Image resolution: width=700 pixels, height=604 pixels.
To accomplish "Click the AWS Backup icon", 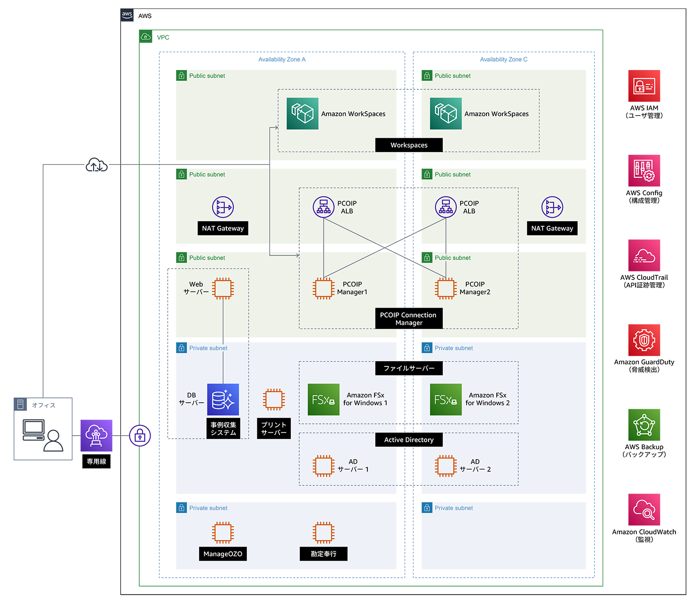I will coord(644,425).
